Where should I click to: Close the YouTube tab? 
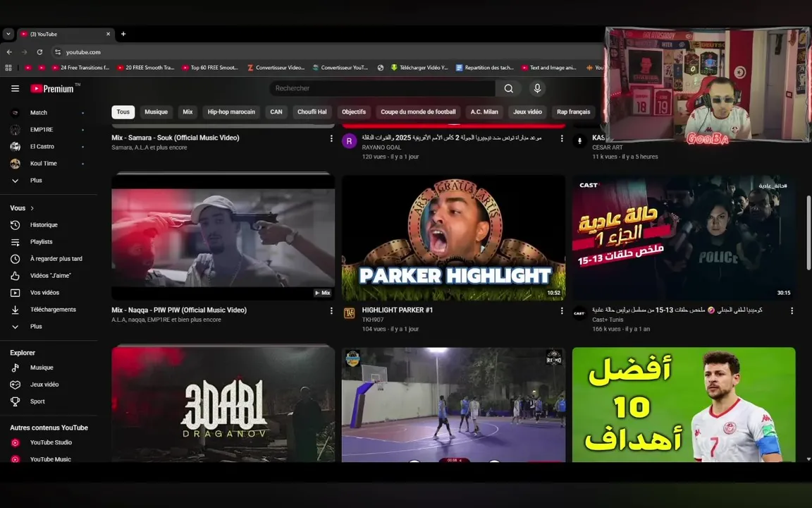pyautogui.click(x=109, y=34)
